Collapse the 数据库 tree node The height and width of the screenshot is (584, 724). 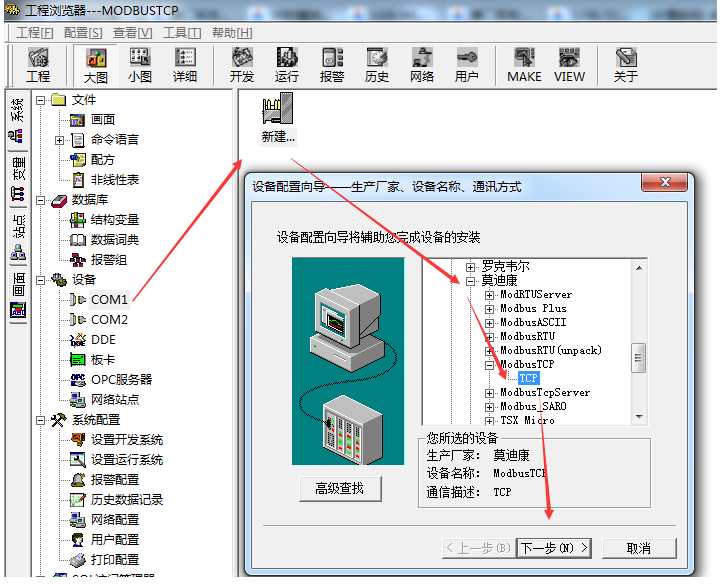pos(41,200)
